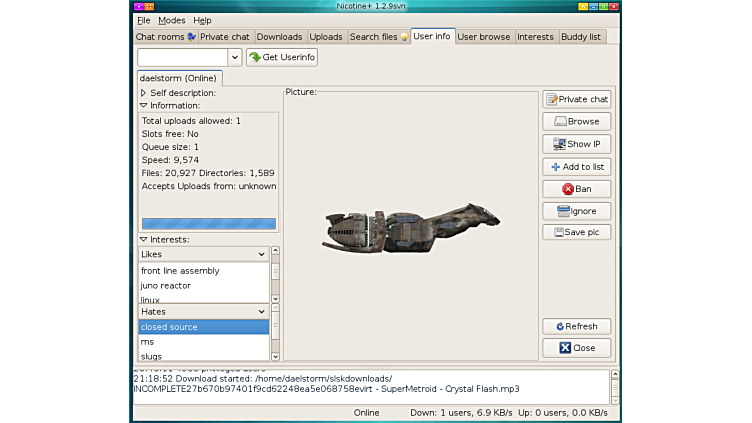Ban the user daelstorm

click(576, 189)
